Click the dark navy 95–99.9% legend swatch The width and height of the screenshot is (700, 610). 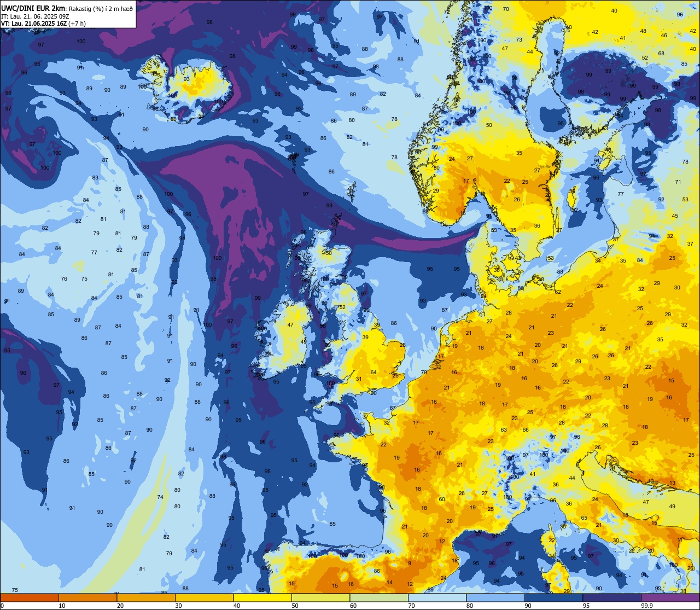coord(612,598)
